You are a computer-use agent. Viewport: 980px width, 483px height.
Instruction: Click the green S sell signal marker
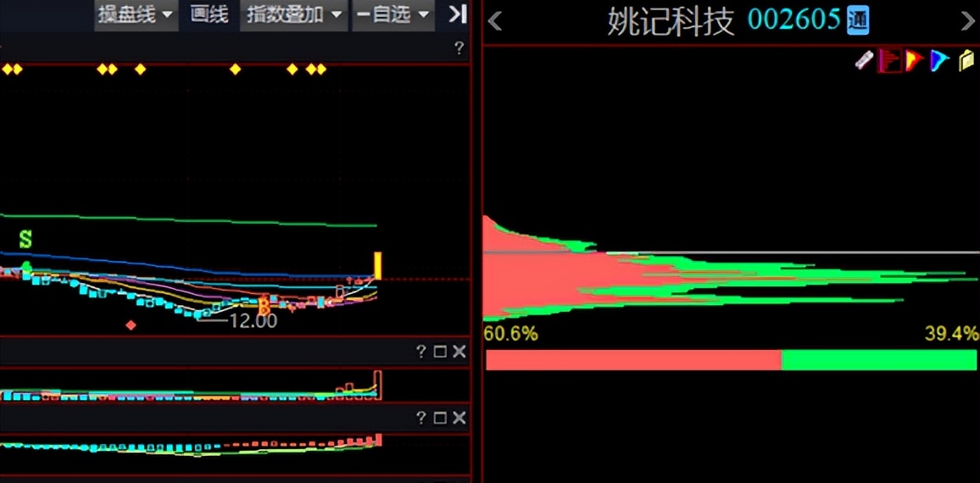coord(25,239)
